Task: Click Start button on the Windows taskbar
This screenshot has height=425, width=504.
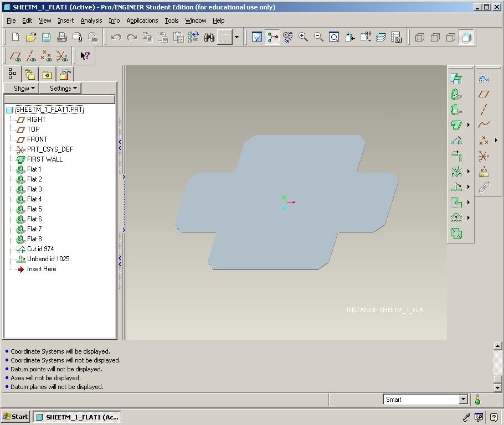Action: click(16, 417)
